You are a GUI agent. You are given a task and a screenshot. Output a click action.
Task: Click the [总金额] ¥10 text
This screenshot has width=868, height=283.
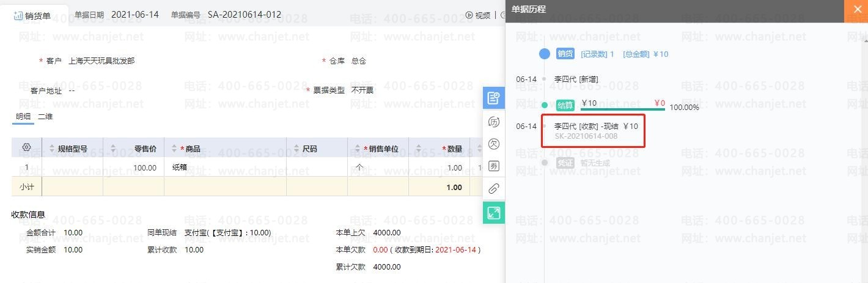tap(645, 54)
